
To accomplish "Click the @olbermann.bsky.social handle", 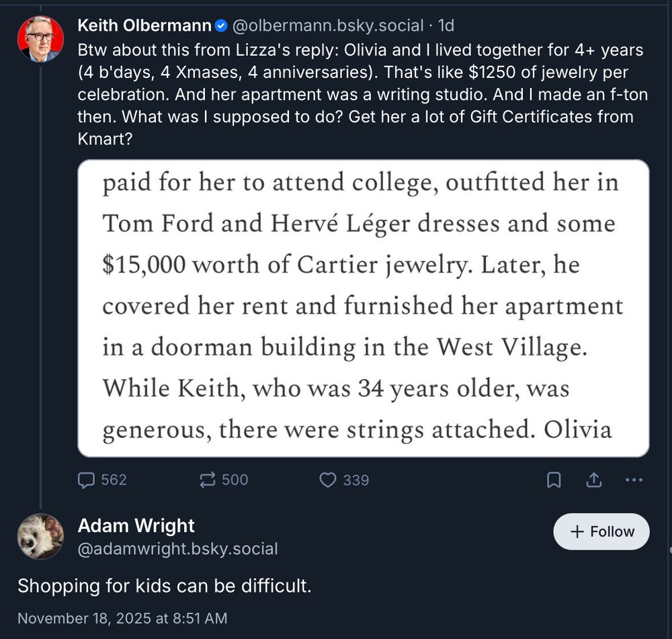I will 328,26.
